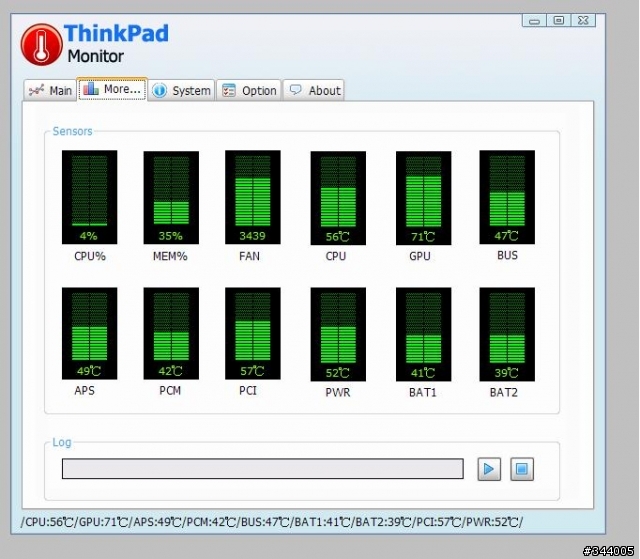Click the ThinkPad title text
Image resolution: width=640 pixels, height=559 pixels.
(x=116, y=33)
